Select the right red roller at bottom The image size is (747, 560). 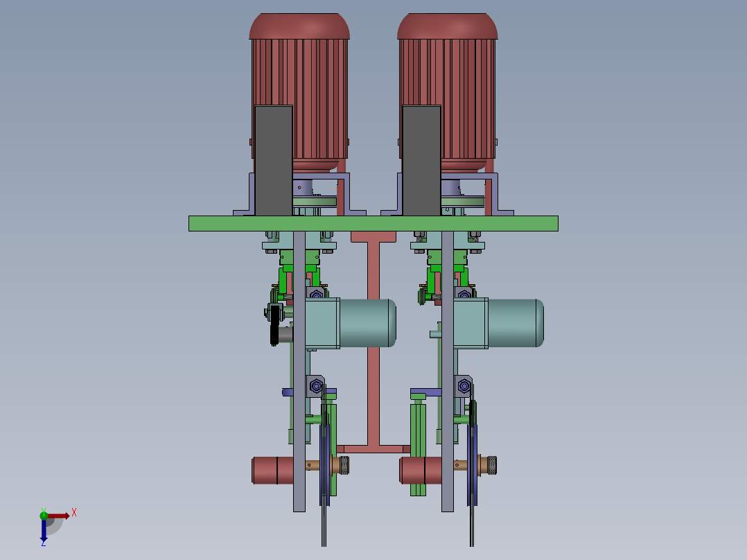(420, 471)
